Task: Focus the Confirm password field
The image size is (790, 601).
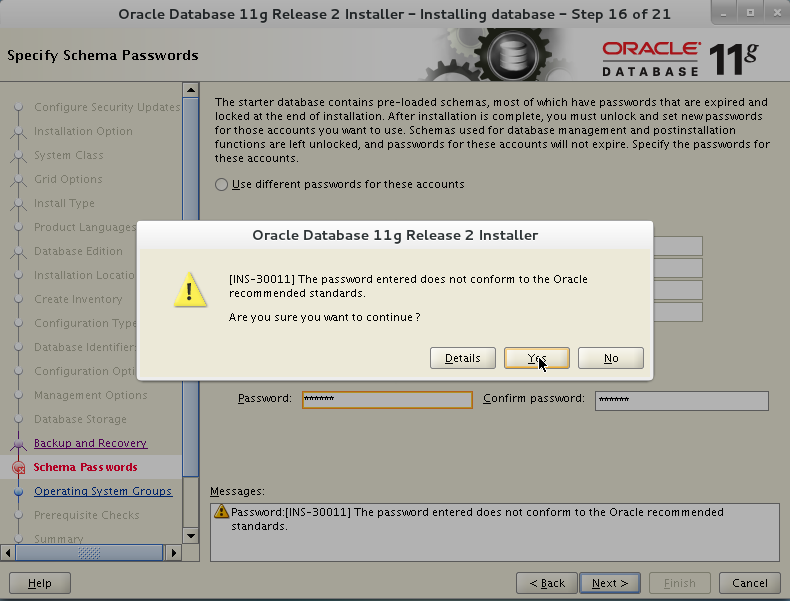Action: click(x=682, y=400)
